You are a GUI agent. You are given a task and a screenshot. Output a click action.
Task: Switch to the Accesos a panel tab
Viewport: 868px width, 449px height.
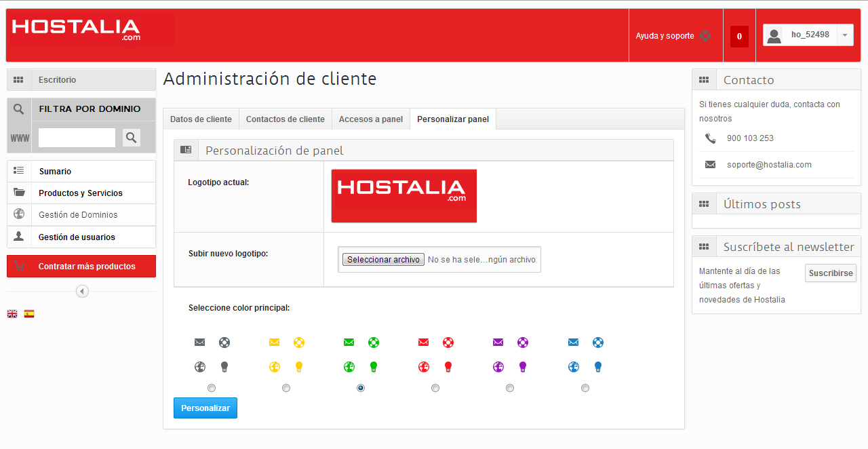pos(371,119)
